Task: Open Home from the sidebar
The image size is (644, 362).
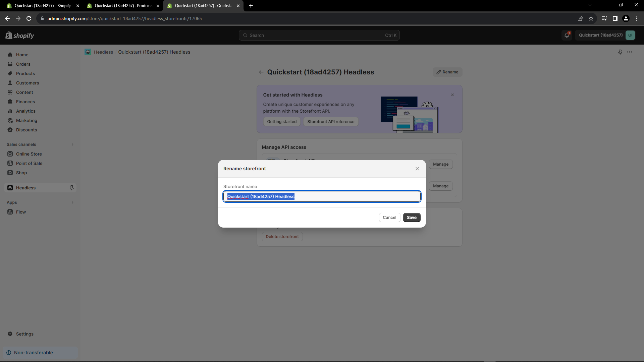Action: pyautogui.click(x=22, y=55)
